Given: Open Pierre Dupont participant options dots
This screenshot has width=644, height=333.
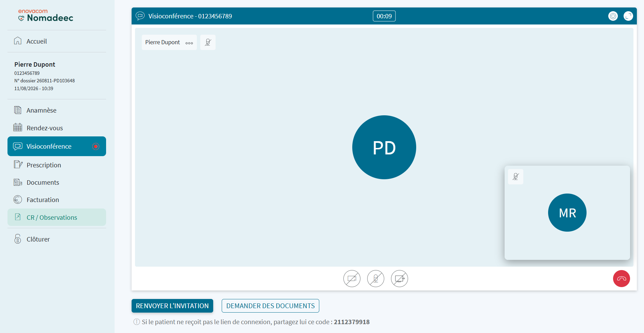Looking at the screenshot, I should click(189, 43).
